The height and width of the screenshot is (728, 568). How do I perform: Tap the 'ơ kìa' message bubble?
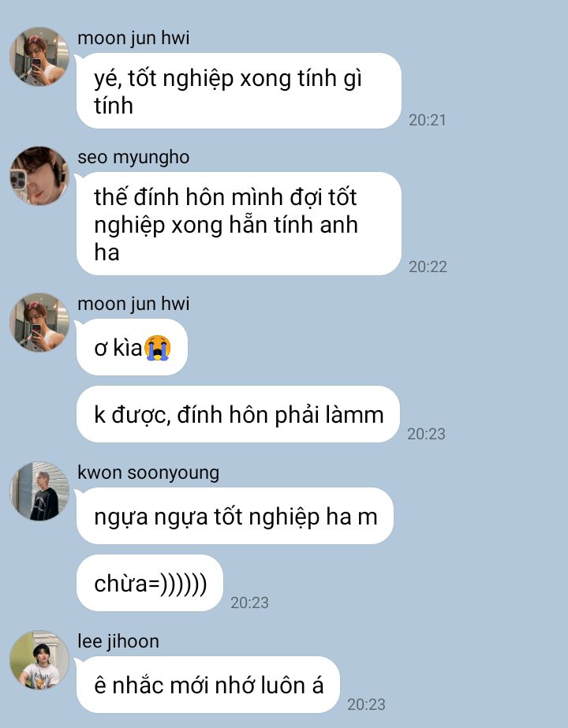click(132, 347)
